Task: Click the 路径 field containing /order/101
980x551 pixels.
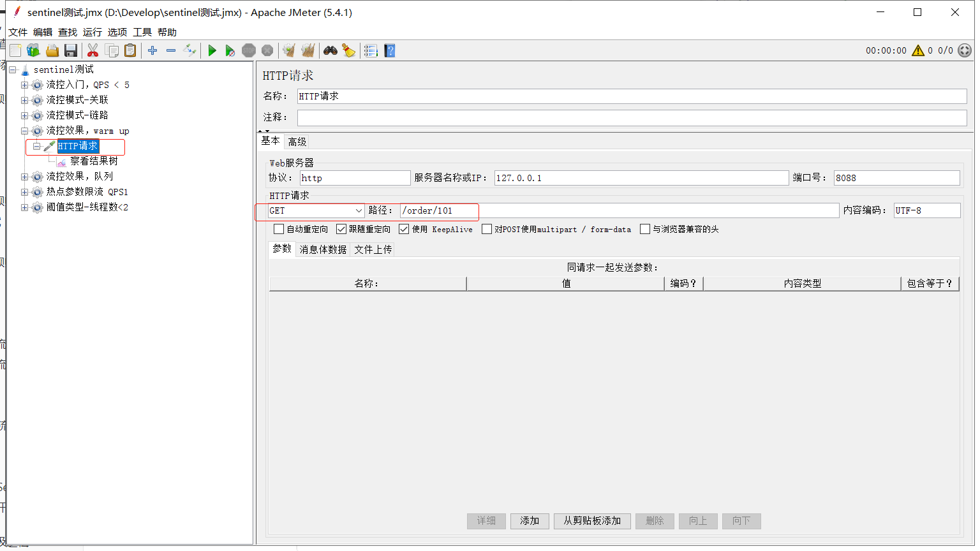Action: point(620,210)
